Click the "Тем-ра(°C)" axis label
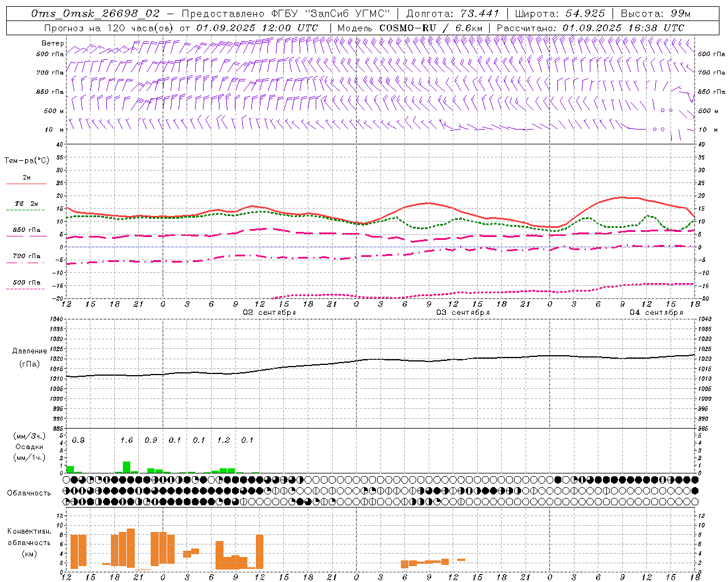The height and width of the screenshot is (582, 728). point(27,161)
